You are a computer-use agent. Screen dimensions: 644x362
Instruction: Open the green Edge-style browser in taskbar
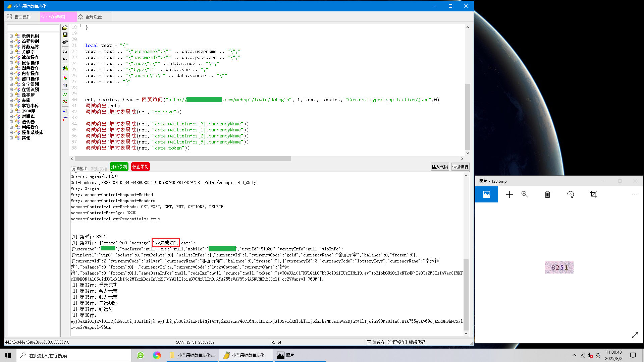click(x=141, y=355)
